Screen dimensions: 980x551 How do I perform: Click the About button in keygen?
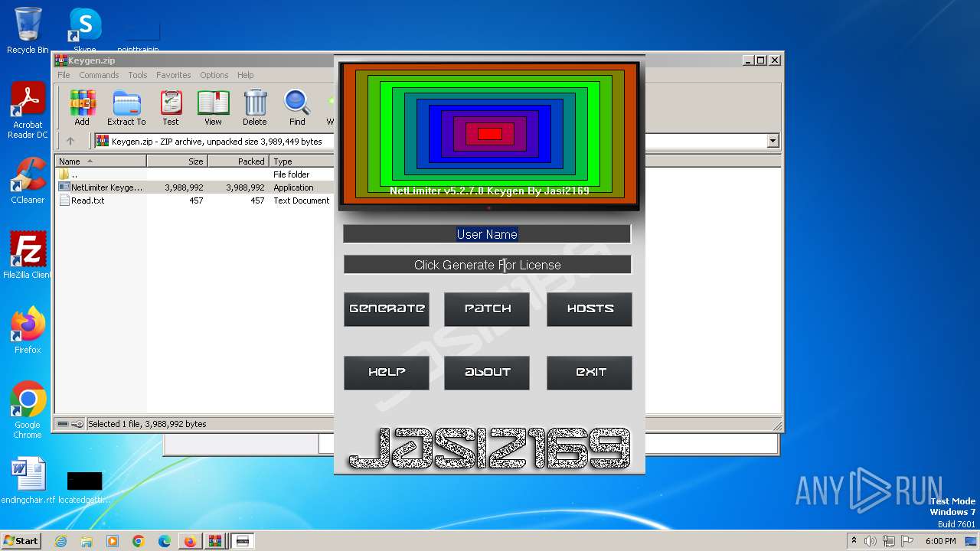point(487,373)
